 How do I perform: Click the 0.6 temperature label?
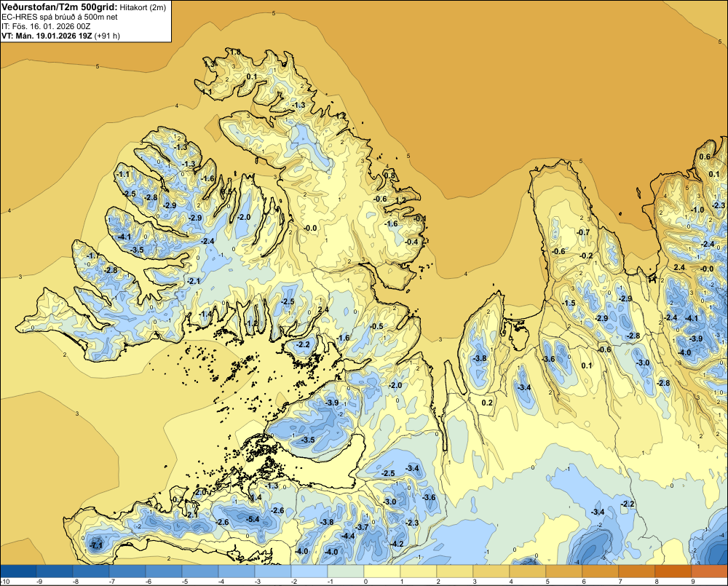pyautogui.click(x=705, y=157)
